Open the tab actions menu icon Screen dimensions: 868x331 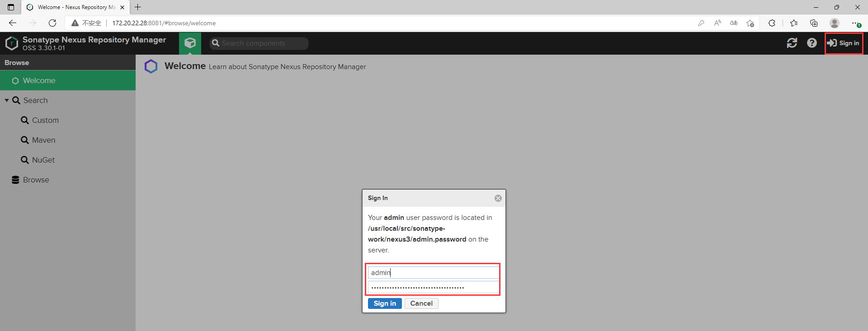click(x=11, y=7)
